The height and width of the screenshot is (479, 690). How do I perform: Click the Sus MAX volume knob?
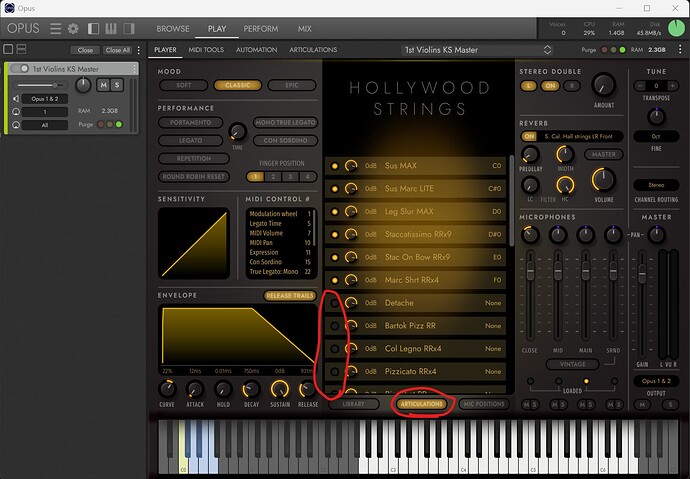point(351,166)
